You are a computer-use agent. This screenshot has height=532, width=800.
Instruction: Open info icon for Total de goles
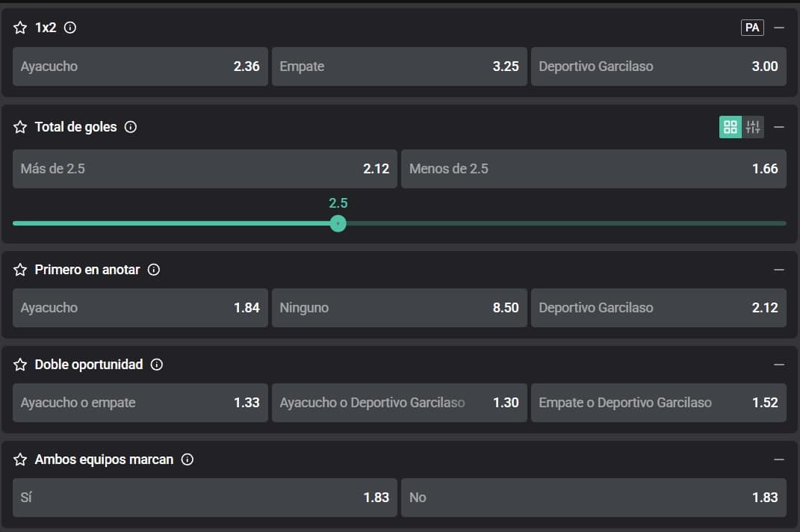click(x=131, y=127)
